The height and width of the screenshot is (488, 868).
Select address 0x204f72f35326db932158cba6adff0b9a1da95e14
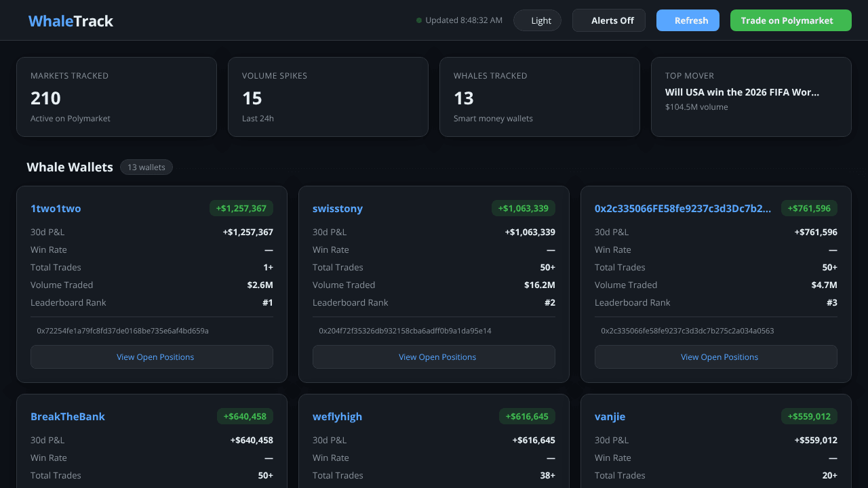coord(405,331)
